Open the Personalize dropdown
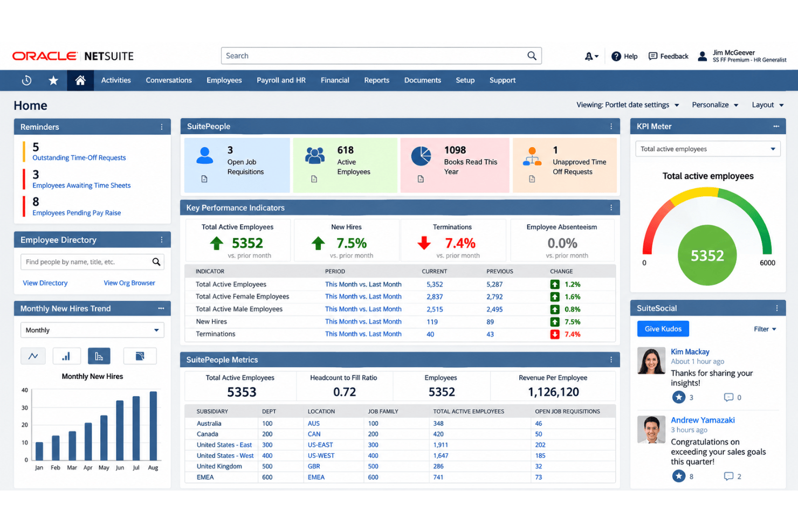Viewport: 798px width, 532px height. [x=715, y=105]
